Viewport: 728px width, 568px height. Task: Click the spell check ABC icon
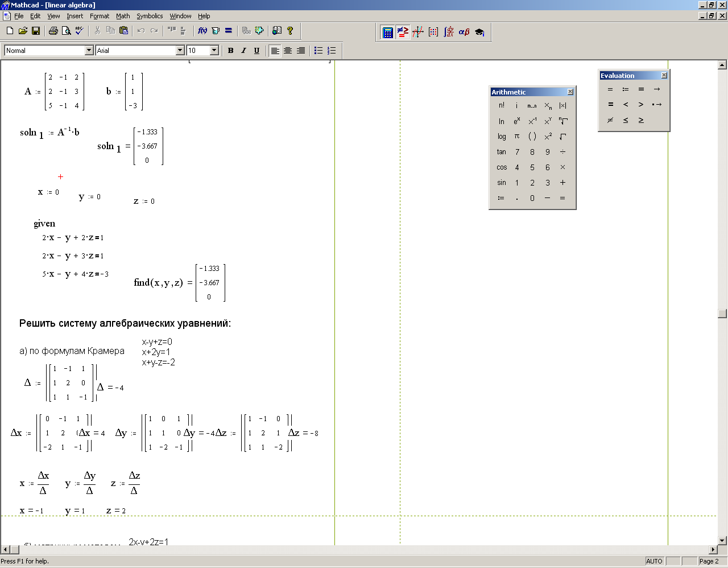tap(79, 31)
